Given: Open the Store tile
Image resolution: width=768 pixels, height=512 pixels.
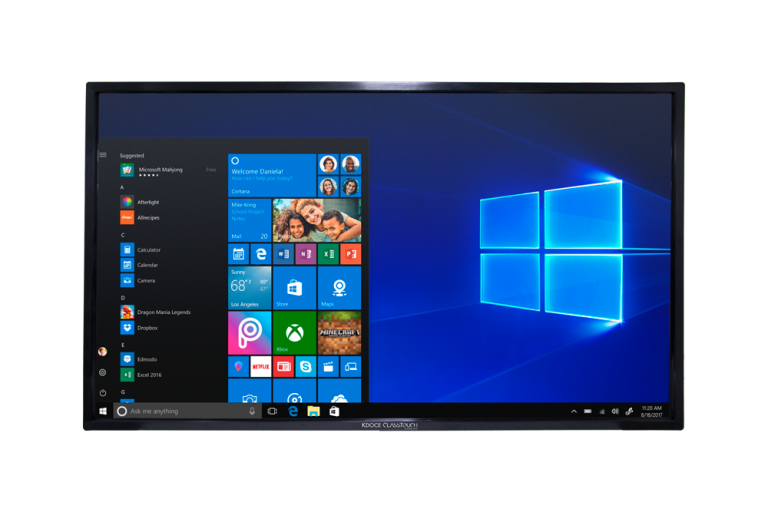Looking at the screenshot, I should pos(294,288).
